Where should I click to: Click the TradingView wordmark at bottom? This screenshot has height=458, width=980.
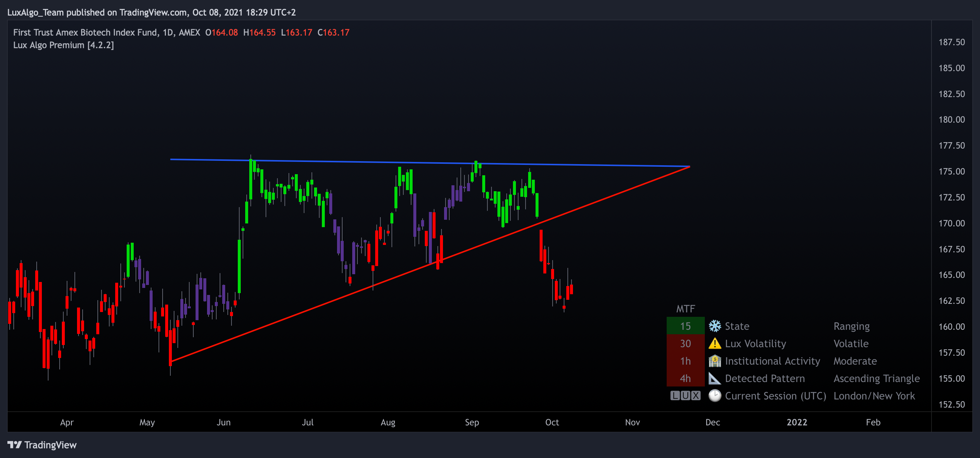pyautogui.click(x=50, y=445)
